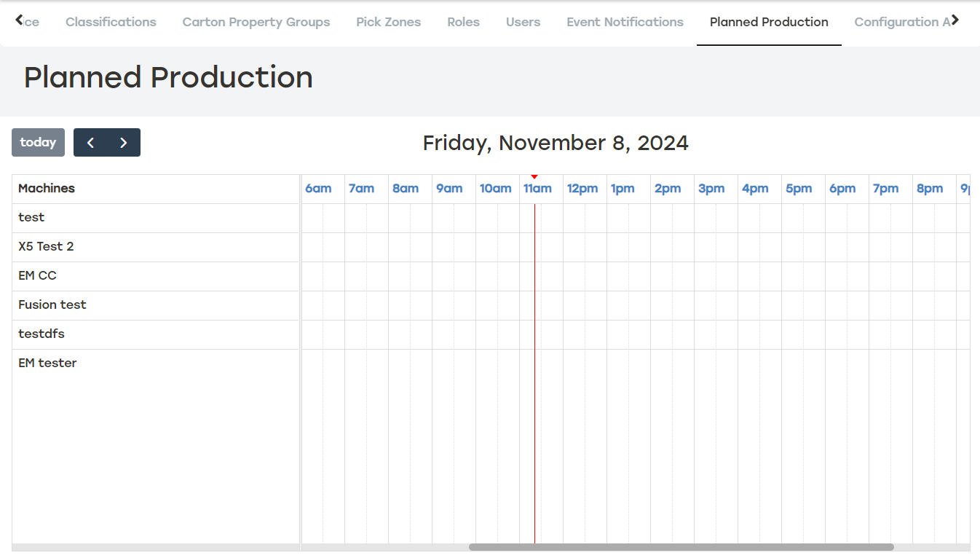The width and height of the screenshot is (980, 558).
Task: Click the next day arrow
Action: (123, 142)
